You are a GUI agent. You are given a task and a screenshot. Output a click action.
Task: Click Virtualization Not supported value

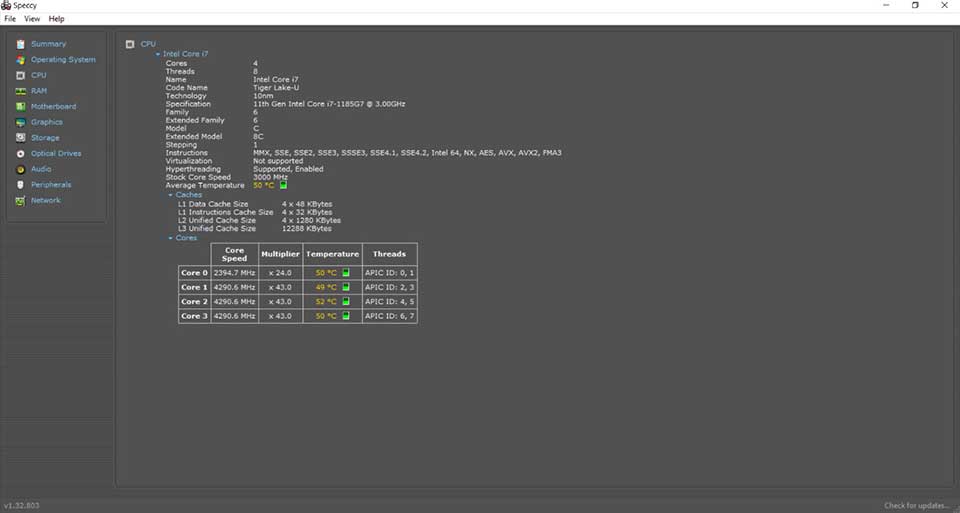tap(278, 161)
